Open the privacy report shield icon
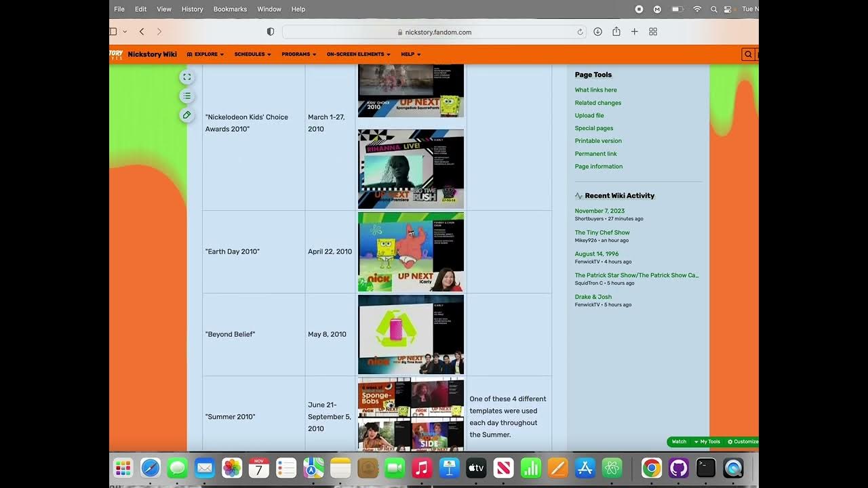Screen dimensions: 868x488 (271, 32)
